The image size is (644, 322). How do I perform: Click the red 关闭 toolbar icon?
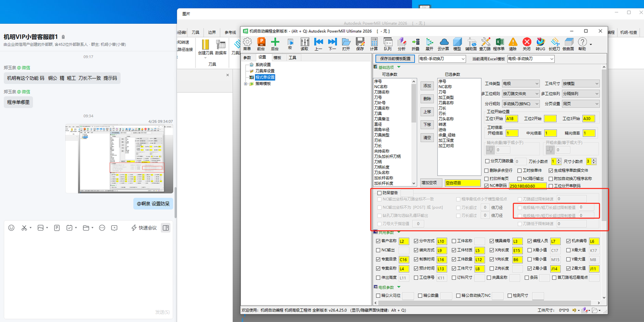tap(526, 44)
